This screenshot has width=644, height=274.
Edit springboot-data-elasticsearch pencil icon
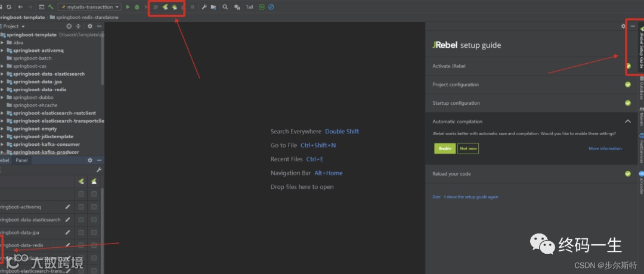(x=67, y=220)
